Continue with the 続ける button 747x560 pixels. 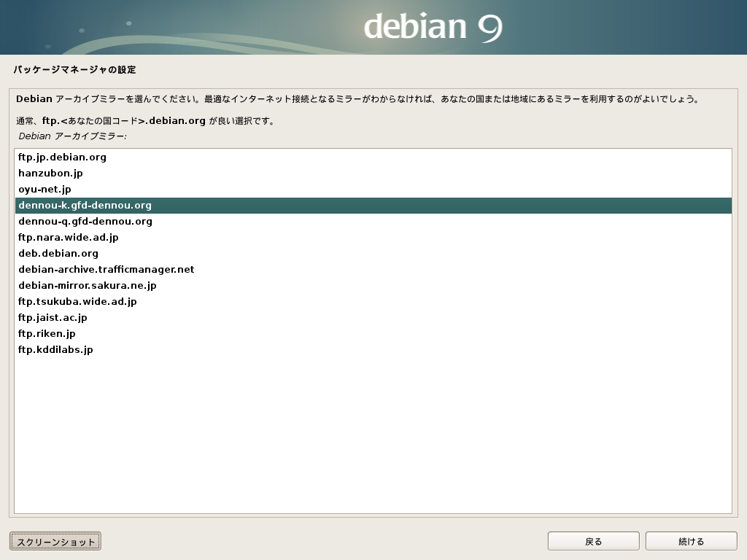click(x=691, y=542)
